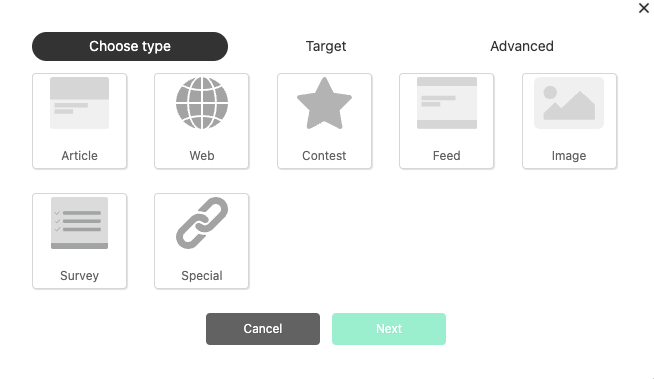This screenshot has height=379, width=654.
Task: Click the Feed label text
Action: point(447,156)
